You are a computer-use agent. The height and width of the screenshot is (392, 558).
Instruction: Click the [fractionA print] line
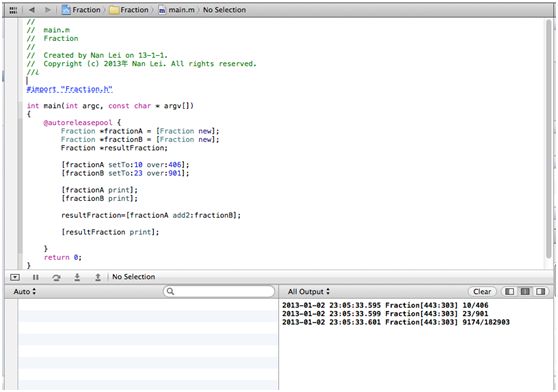[x=99, y=190]
